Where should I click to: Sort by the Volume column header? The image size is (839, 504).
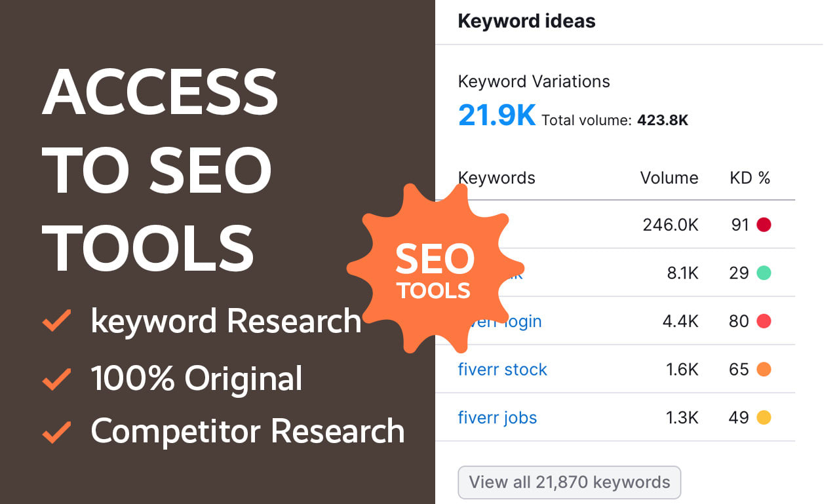pyautogui.click(x=669, y=178)
